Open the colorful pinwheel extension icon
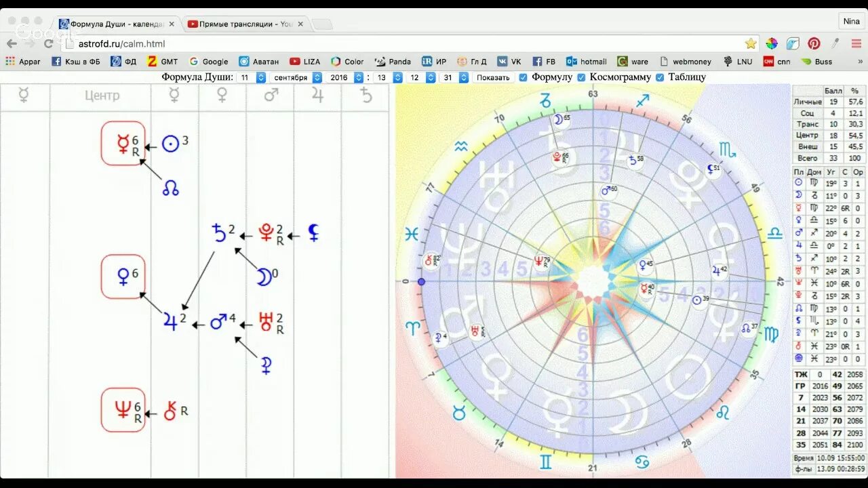The height and width of the screenshot is (488, 868). 772,43
